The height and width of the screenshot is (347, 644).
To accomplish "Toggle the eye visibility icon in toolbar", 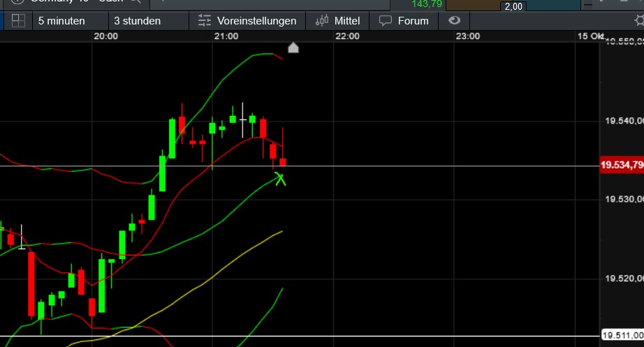I will [x=454, y=20].
